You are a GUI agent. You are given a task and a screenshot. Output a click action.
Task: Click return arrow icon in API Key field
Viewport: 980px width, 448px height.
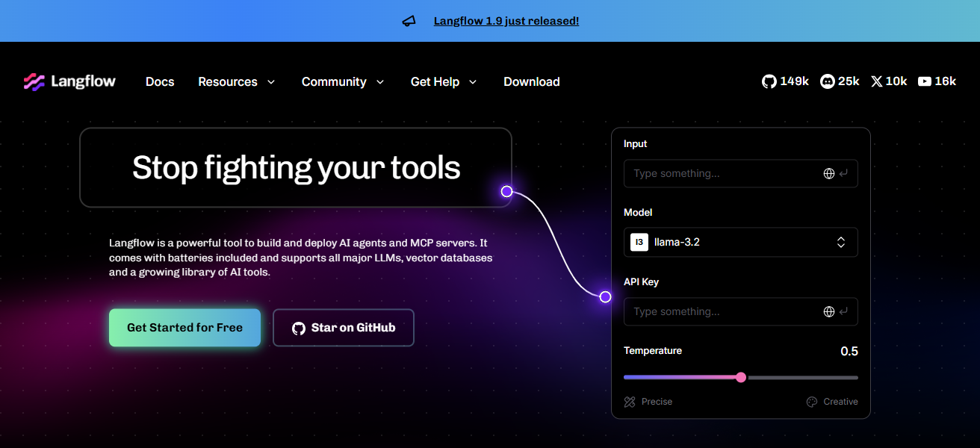[843, 311]
